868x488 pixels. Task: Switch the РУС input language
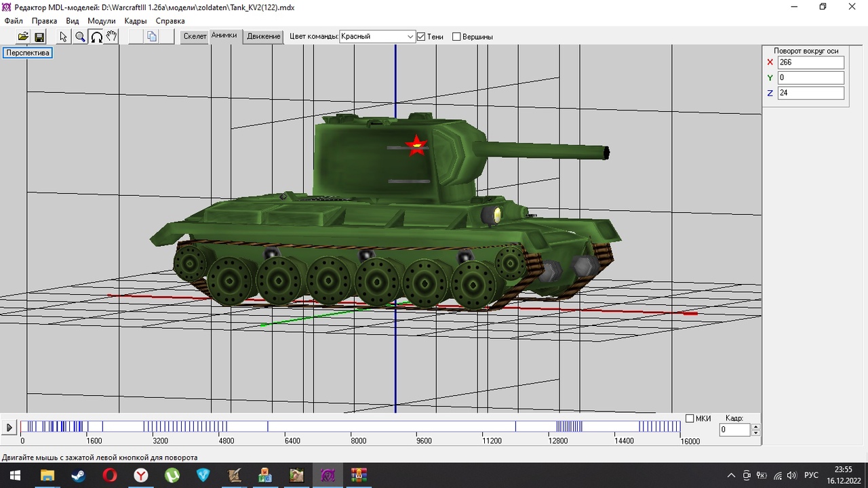pos(811,476)
